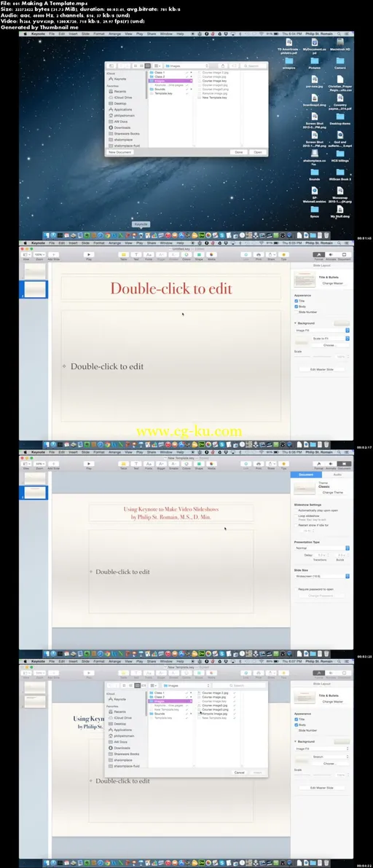Viewport: 373px width, 868px height.
Task: In Untitled.key frame, click the Table toolbar icon
Action: (123, 255)
